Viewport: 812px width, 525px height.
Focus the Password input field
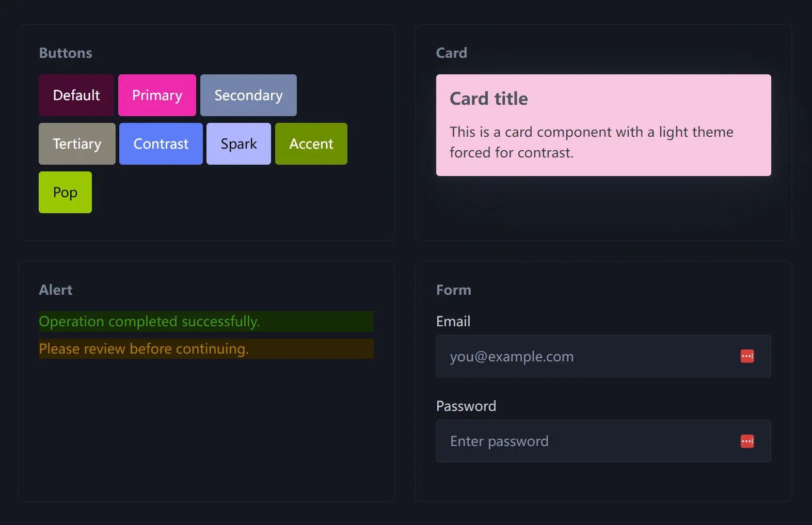click(603, 441)
